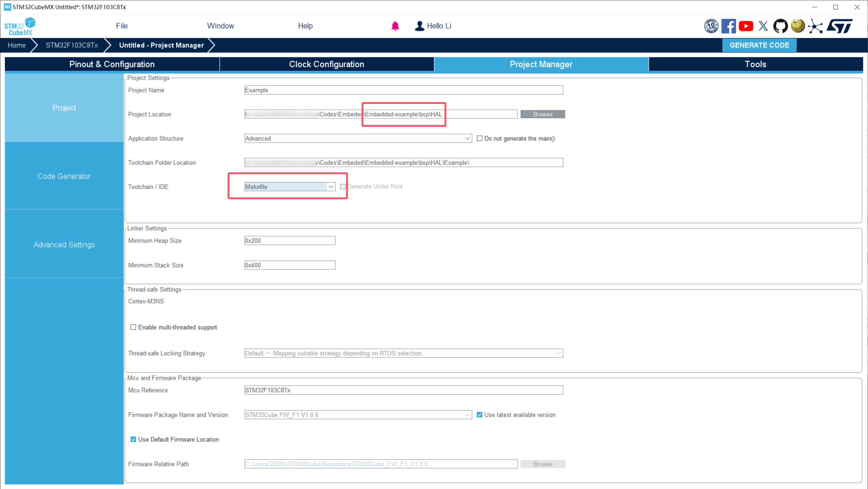Click the GENERATE CODE button
The height and width of the screenshot is (489, 868).
click(x=759, y=45)
